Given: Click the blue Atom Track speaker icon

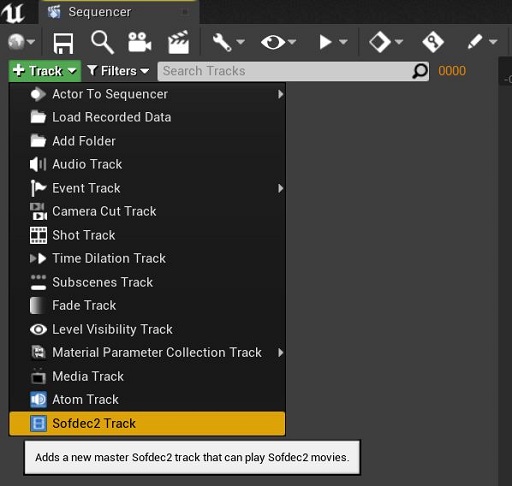Looking at the screenshot, I should 38,400.
